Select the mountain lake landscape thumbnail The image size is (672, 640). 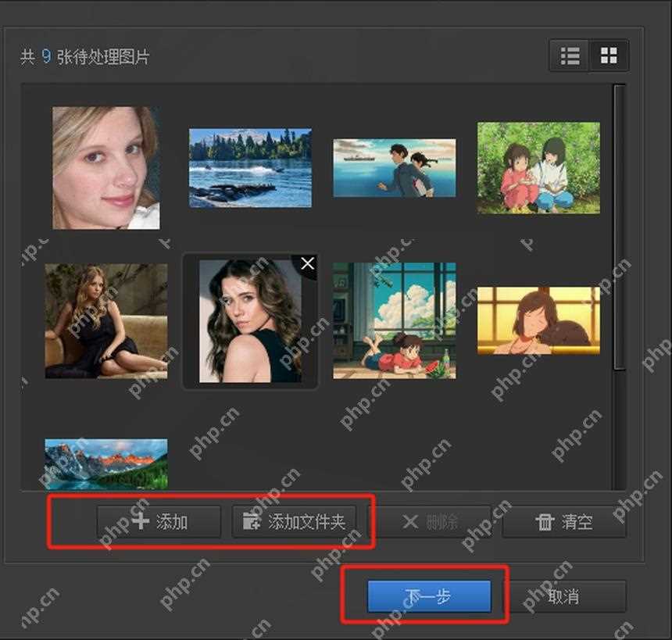click(x=105, y=464)
